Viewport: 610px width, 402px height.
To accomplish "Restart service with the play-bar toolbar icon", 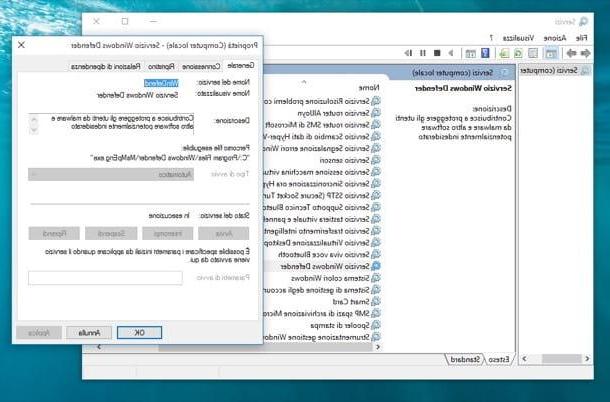I will tap(408, 53).
